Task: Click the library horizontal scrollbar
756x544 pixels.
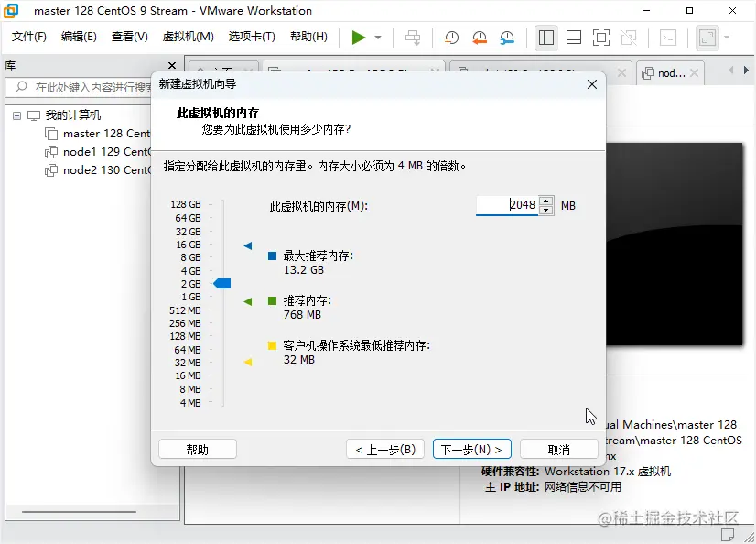Action: 79,512
